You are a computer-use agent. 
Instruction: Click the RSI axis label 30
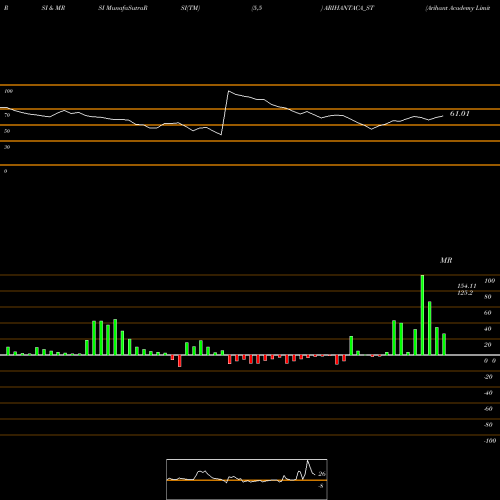click(x=7, y=147)
